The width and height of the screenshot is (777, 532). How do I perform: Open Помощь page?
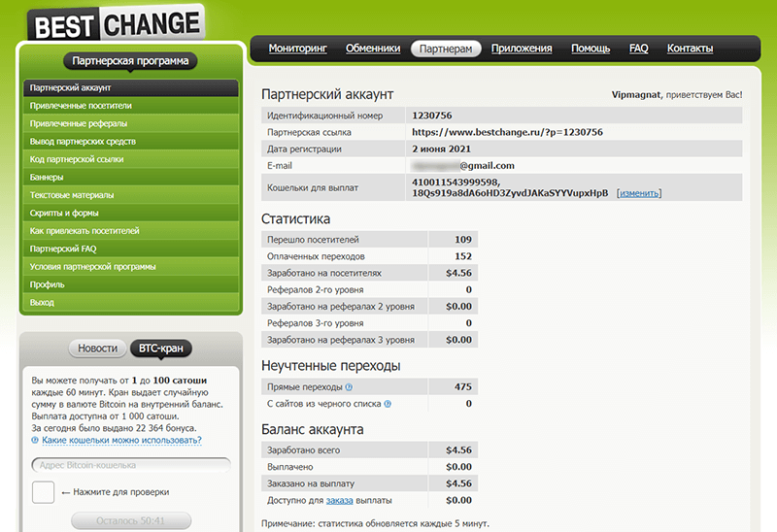(x=591, y=49)
